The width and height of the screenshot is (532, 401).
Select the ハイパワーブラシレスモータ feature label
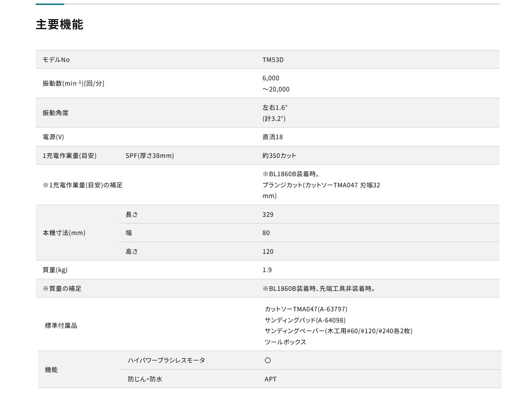(166, 360)
